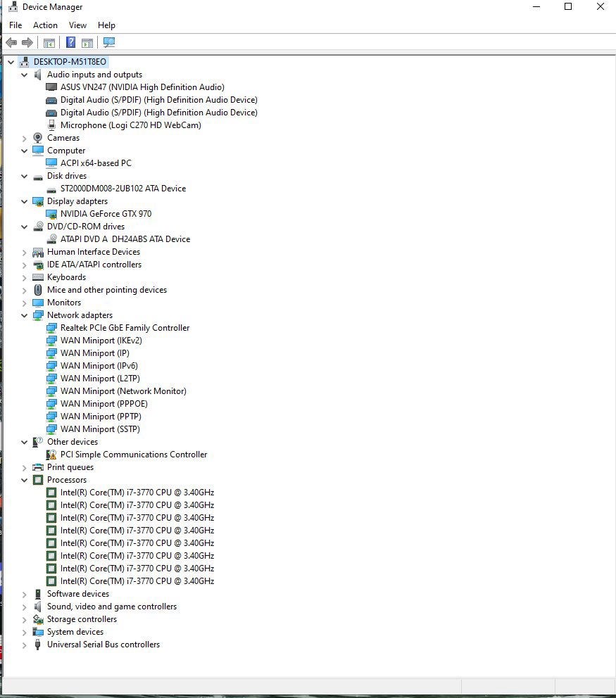Click the microphone icon for Logi C270 WebCam
Viewport: 616px width, 698px height.
51,125
